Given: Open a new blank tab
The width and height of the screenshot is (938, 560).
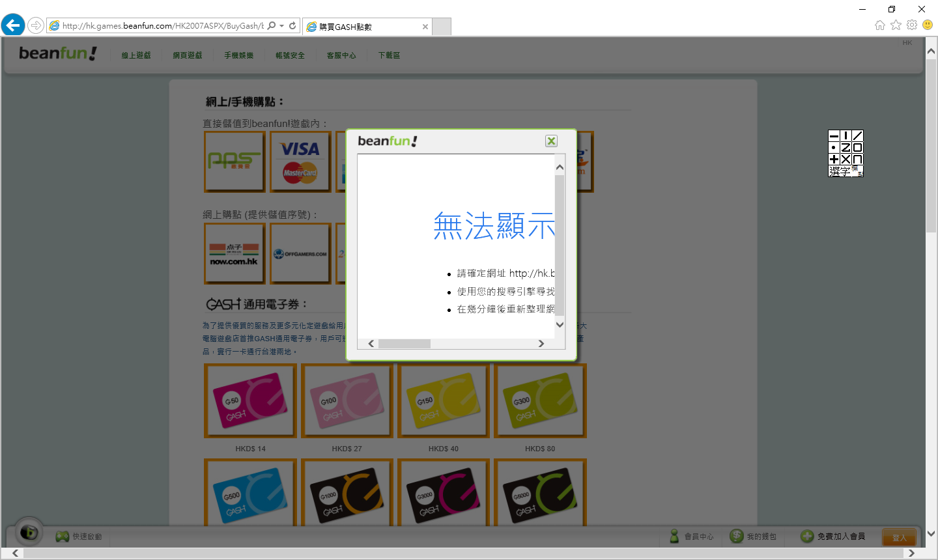Looking at the screenshot, I should tap(442, 27).
